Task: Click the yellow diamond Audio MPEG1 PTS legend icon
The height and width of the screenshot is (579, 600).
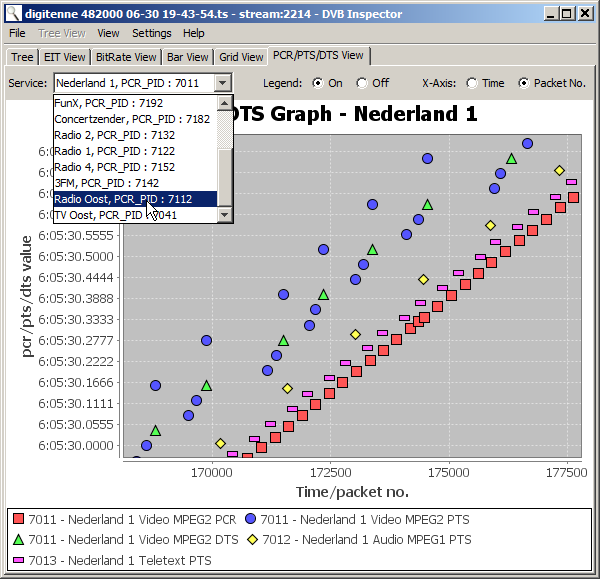Action: (x=254, y=540)
